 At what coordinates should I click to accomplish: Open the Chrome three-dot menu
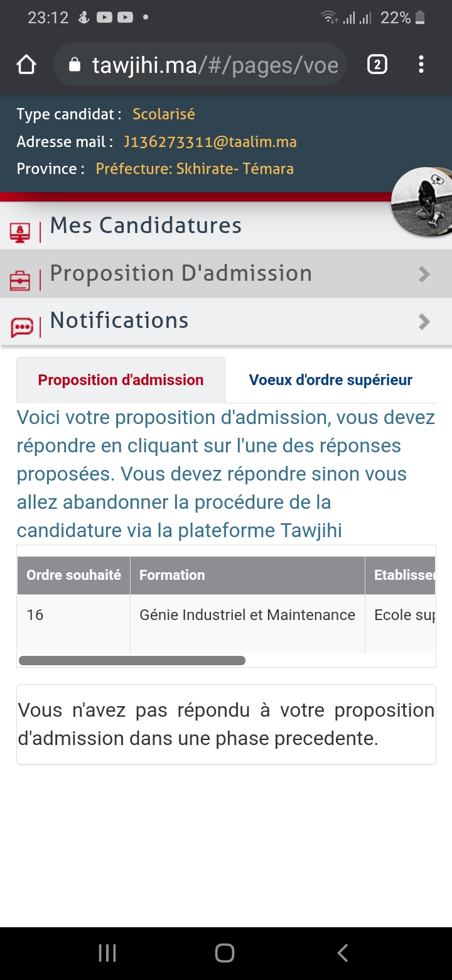coord(421,65)
